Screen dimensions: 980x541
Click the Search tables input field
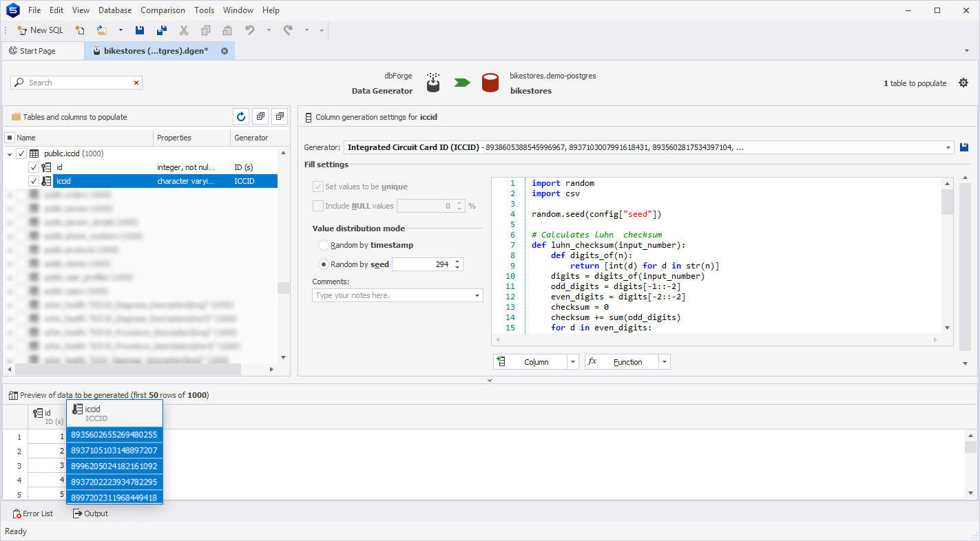(x=76, y=83)
